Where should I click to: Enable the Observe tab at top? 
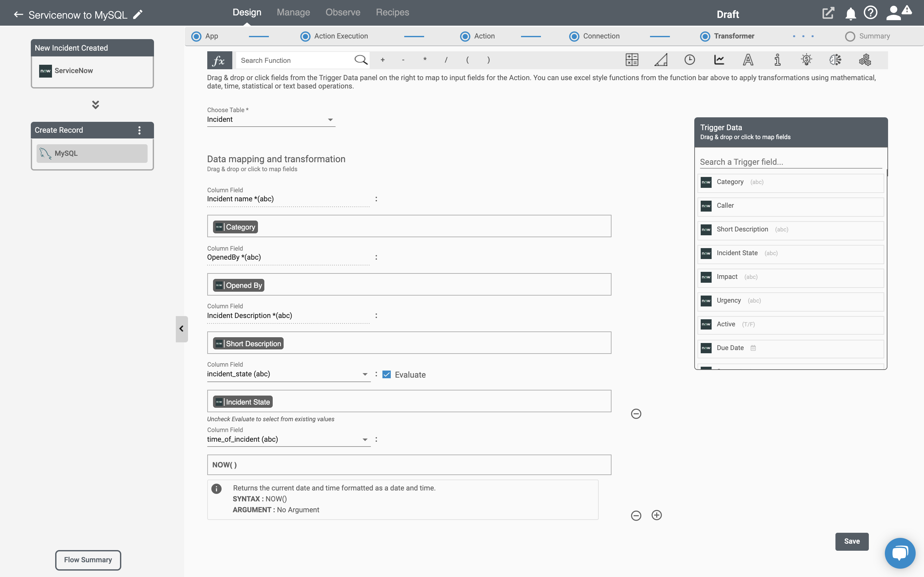(343, 12)
